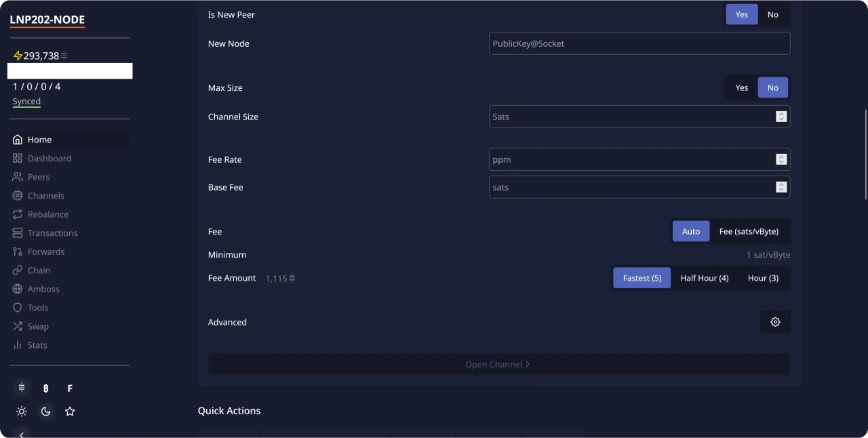Set Is New Peer to No
This screenshot has width=868, height=438.
point(772,14)
